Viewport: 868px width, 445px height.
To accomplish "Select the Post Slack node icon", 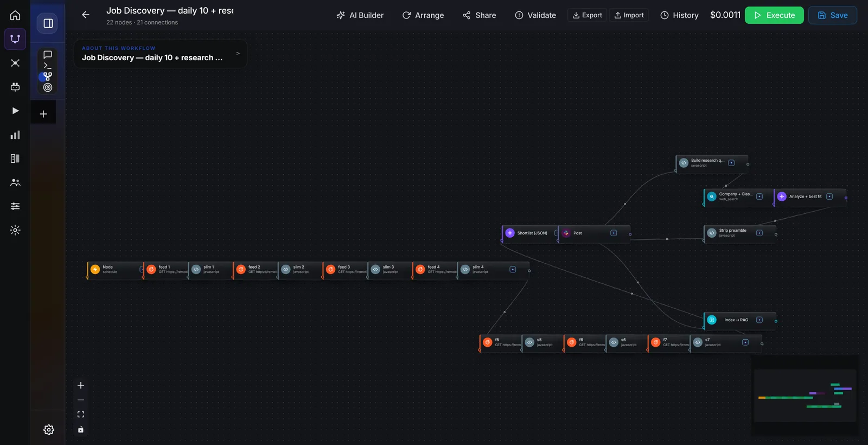I will (566, 233).
